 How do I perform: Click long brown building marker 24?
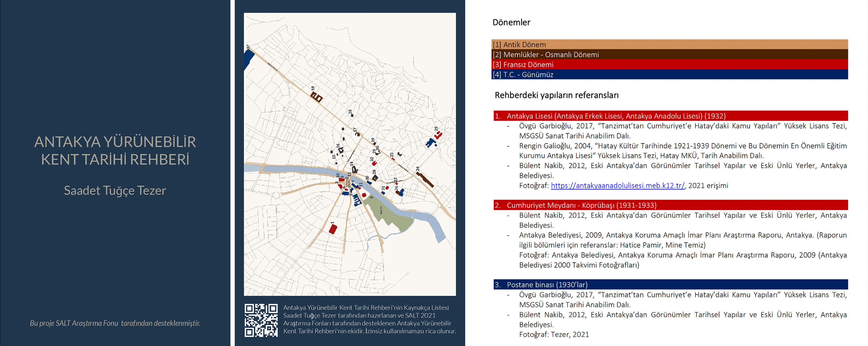pyautogui.click(x=425, y=179)
